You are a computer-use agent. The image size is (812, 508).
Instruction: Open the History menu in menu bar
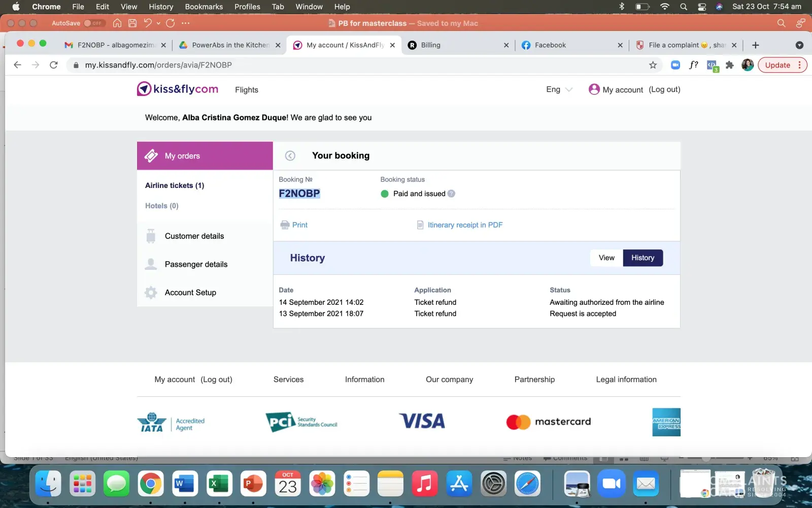pos(161,7)
